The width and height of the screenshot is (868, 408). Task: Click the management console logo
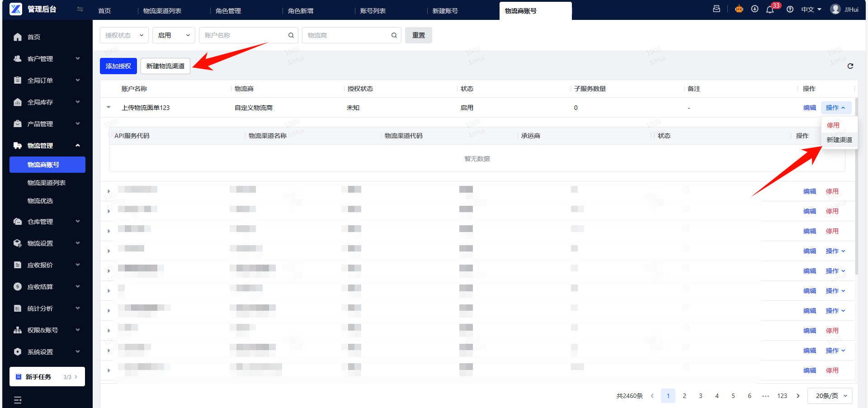[16, 9]
